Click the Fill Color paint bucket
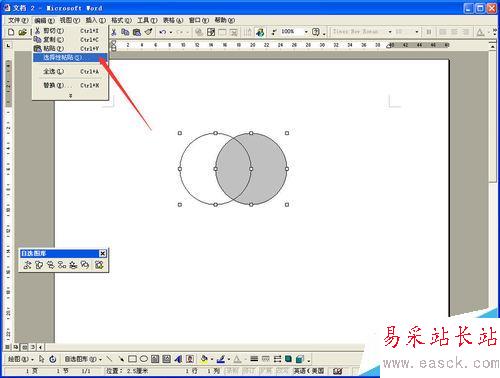Screen dimensions: 500x378 pos(204,359)
